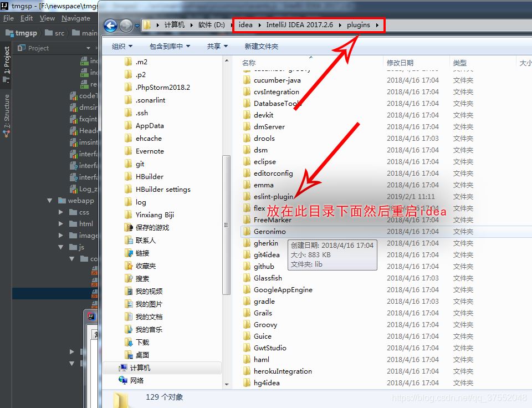Click the 网络 network icon in navigation pane
Viewport: 532px width, 408px height.
pos(122,380)
